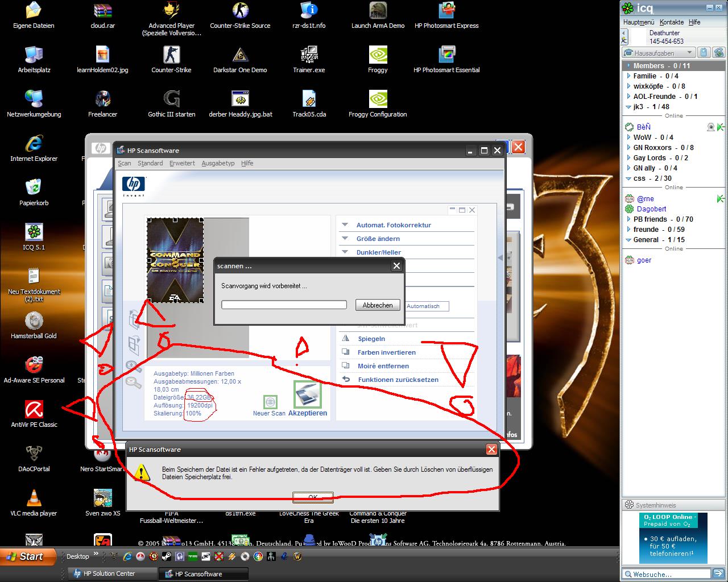Click the scan preparation progress bar
728x582 pixels.
284,305
